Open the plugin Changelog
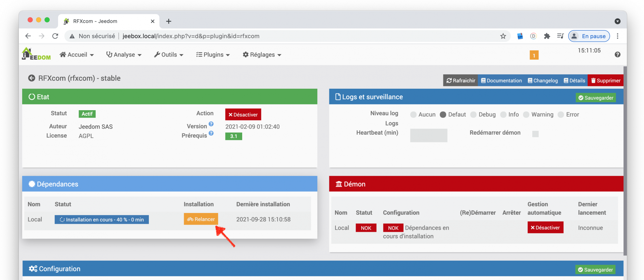 click(x=543, y=80)
